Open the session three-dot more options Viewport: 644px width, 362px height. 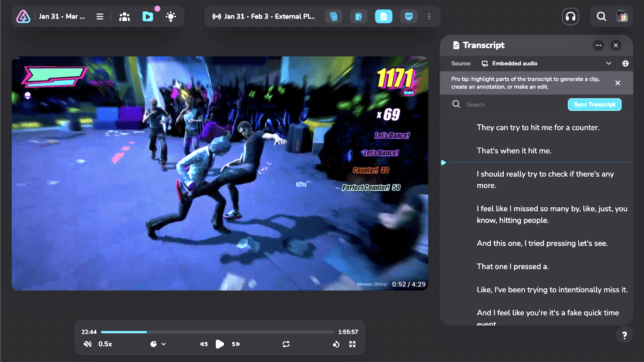click(x=429, y=17)
